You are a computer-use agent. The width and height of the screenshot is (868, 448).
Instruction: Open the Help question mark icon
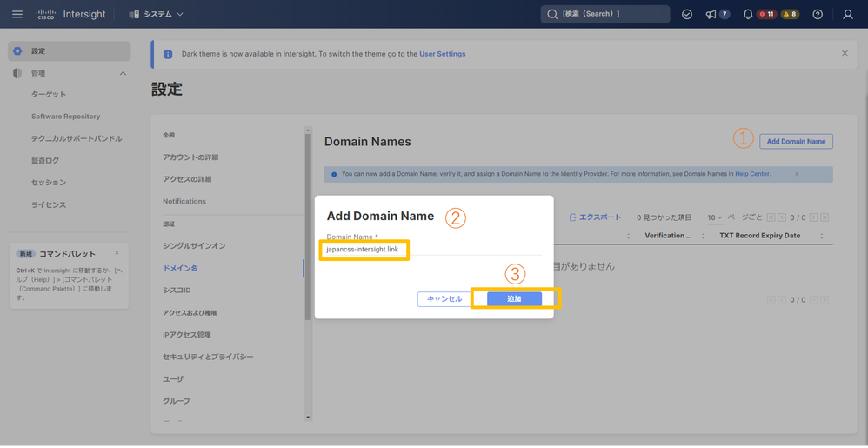pos(818,15)
